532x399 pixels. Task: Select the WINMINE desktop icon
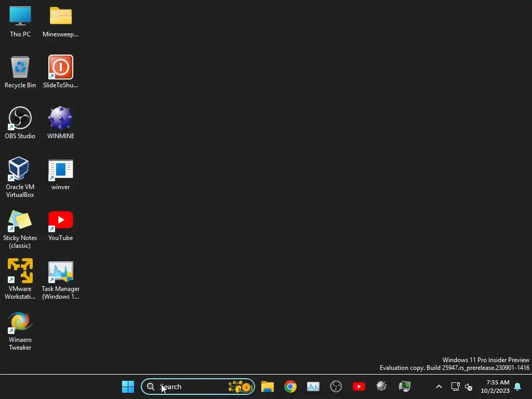pyautogui.click(x=60, y=123)
